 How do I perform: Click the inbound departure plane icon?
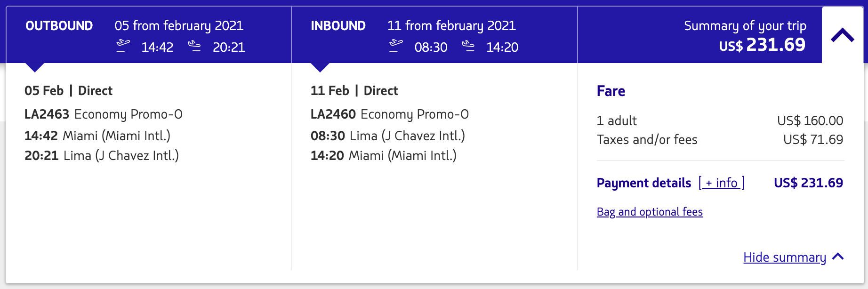pos(396,46)
